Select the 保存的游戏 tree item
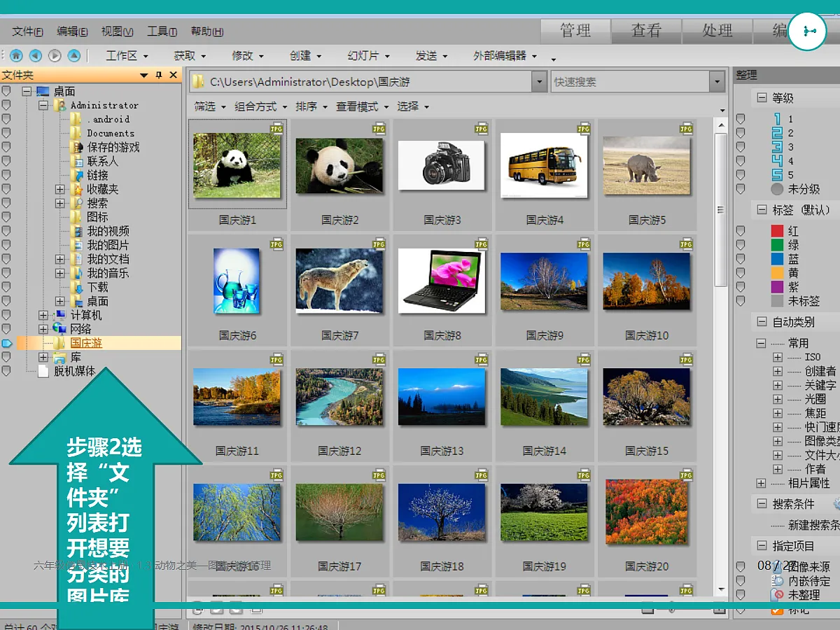Viewport: 840px width, 630px height. pyautogui.click(x=113, y=147)
